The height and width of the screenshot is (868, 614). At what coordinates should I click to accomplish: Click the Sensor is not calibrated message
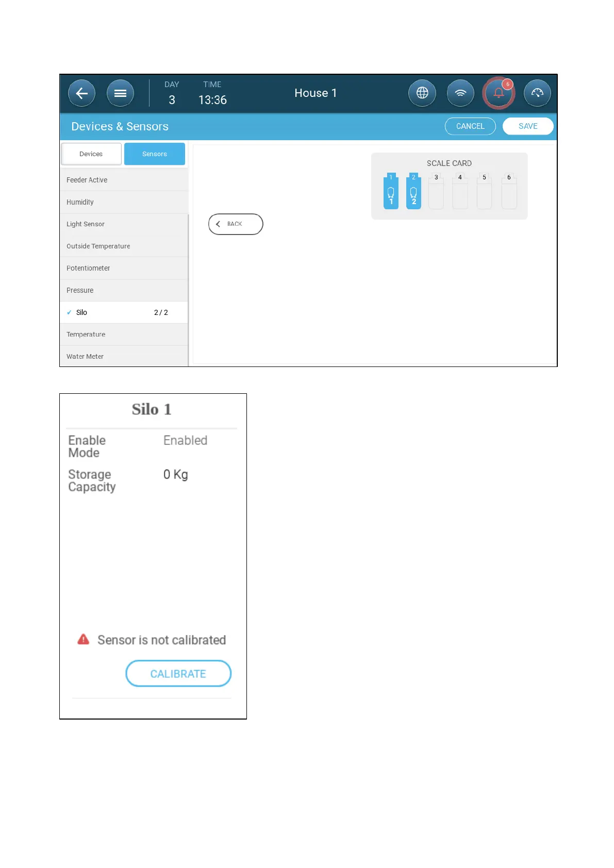[162, 640]
